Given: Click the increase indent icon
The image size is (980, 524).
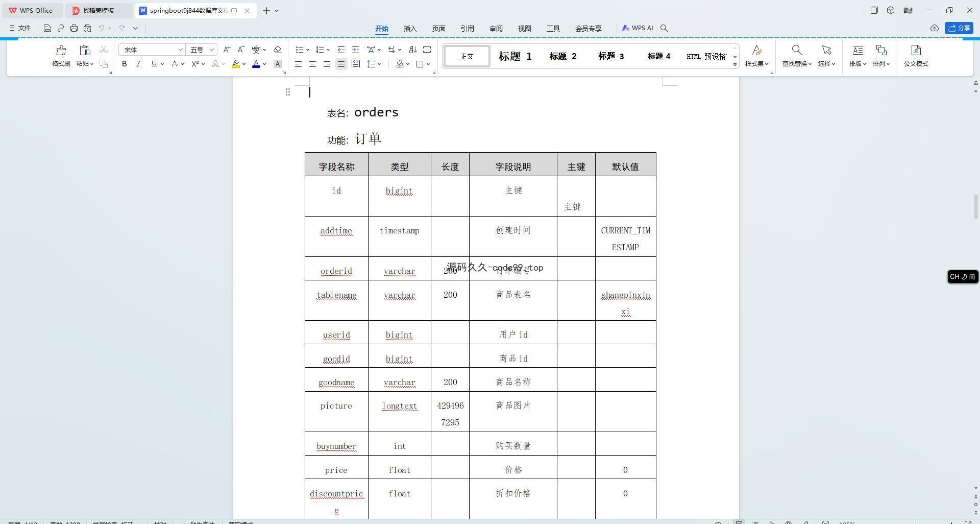Looking at the screenshot, I should pos(356,50).
